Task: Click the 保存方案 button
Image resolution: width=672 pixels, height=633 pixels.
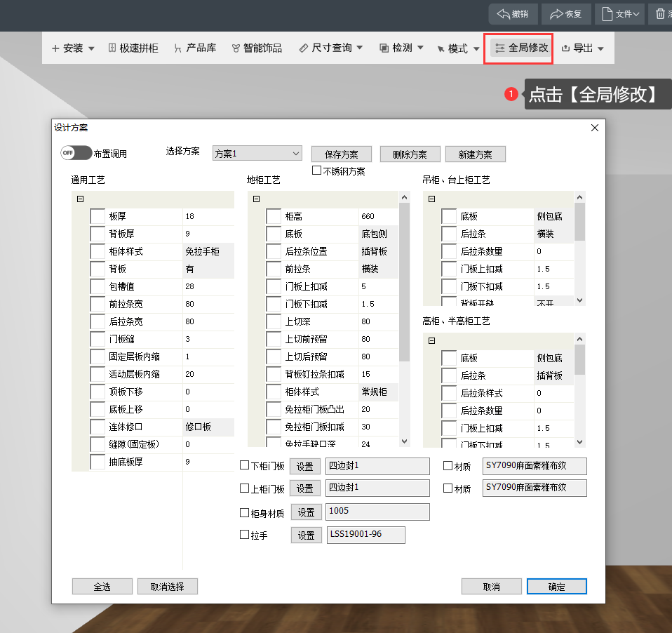Action: pyautogui.click(x=341, y=154)
